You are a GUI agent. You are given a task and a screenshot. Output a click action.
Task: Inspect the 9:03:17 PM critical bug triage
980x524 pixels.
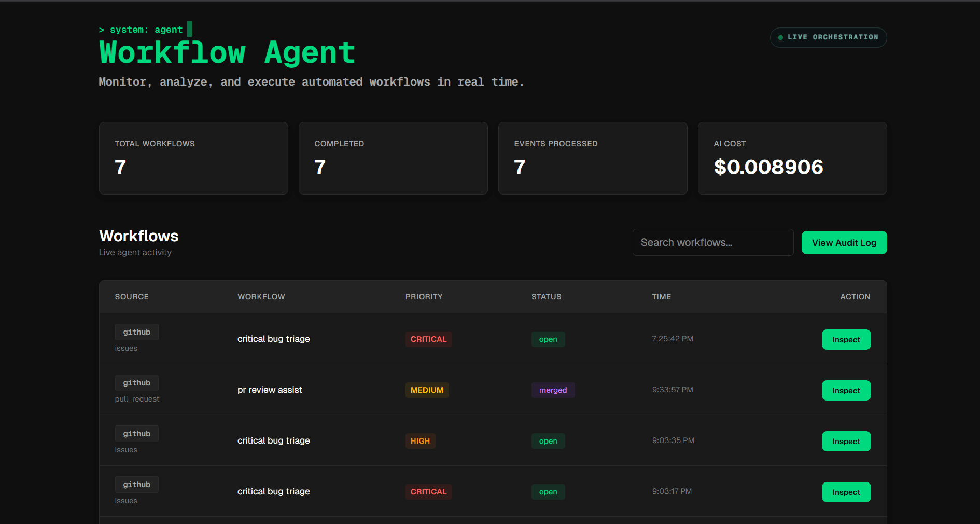tap(846, 492)
